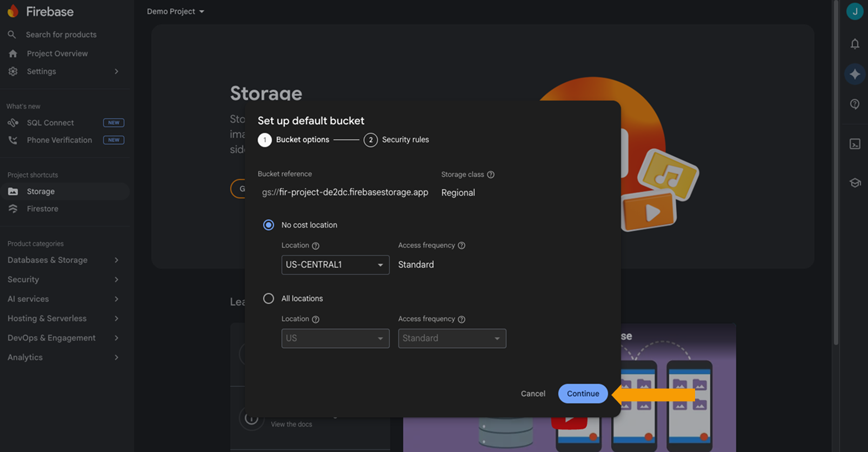Viewport: 868px width, 452px height.
Task: Open Phone Verification in sidebar
Action: tap(59, 140)
